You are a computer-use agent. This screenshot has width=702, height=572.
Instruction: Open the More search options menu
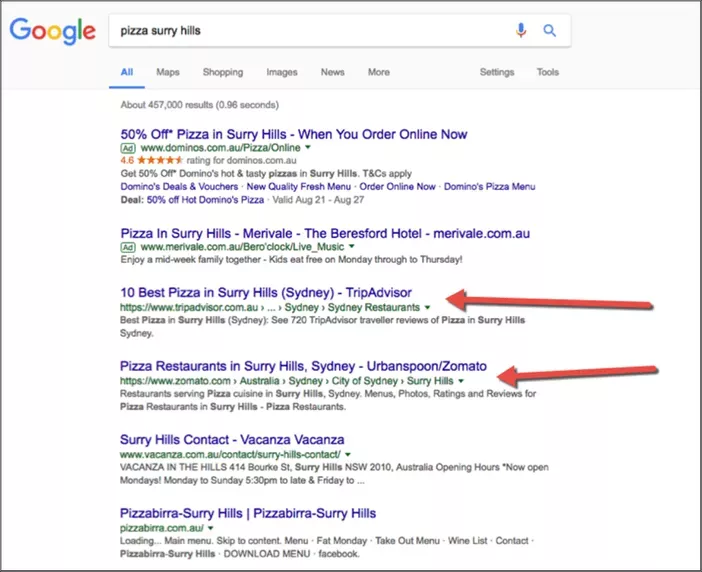378,72
